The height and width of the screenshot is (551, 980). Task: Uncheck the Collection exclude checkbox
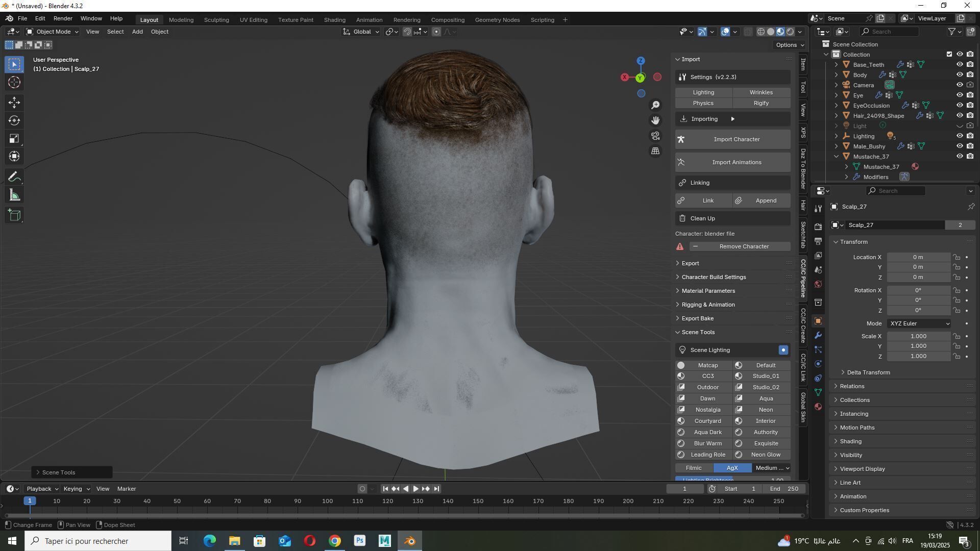tap(949, 55)
